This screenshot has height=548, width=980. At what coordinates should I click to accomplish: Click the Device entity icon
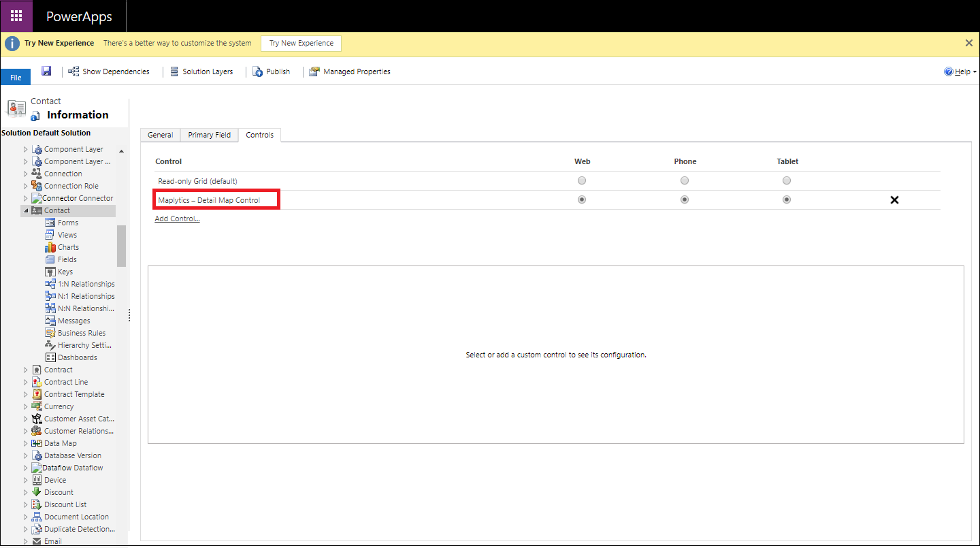(x=37, y=480)
